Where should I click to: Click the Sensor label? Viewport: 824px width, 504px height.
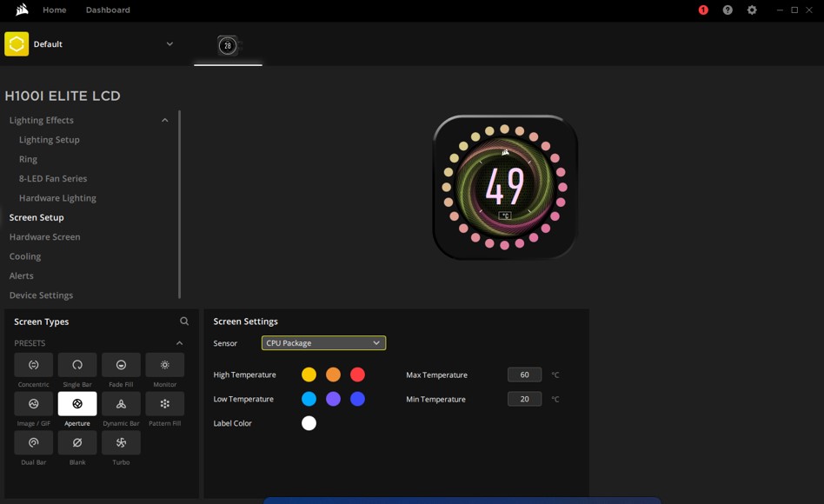point(225,343)
